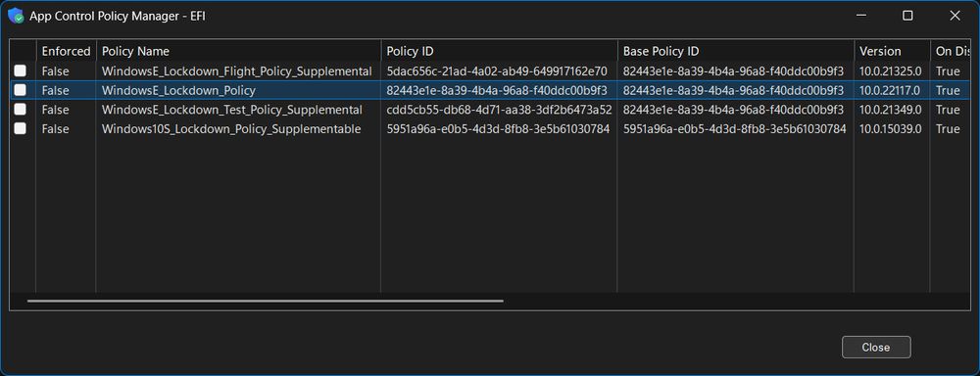
Task: Click the partially visible On Disk column header
Action: [951, 51]
